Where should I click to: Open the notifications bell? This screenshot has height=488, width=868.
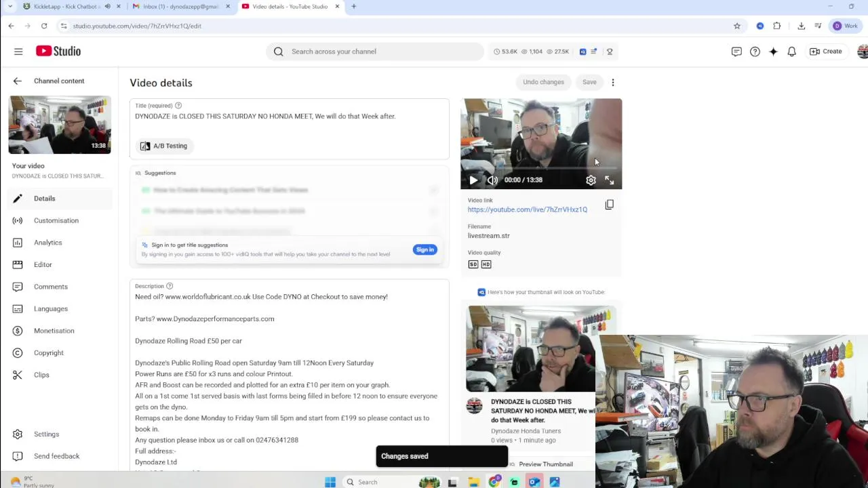(x=791, y=52)
